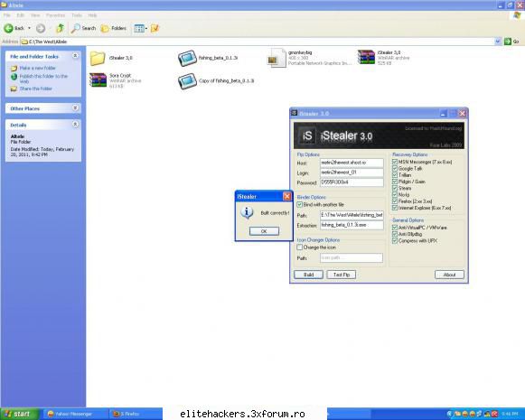Click the folder options icon beside Views
Viewport: 525px width, 420px height.
coord(155,28)
